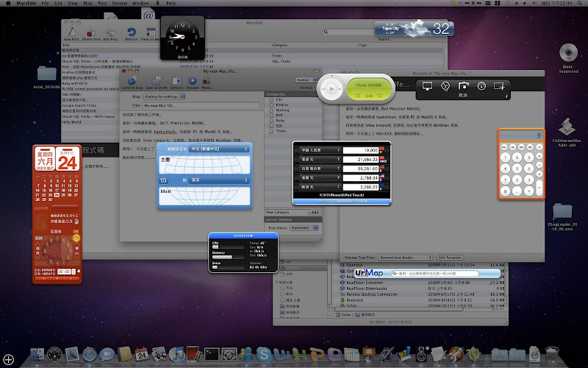Open Preview Text Filter dropdown
The image size is (588, 368).
406,258
